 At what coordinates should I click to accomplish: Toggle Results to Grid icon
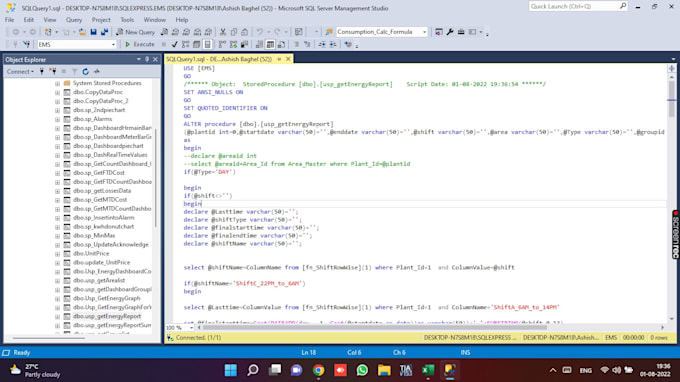(270, 44)
